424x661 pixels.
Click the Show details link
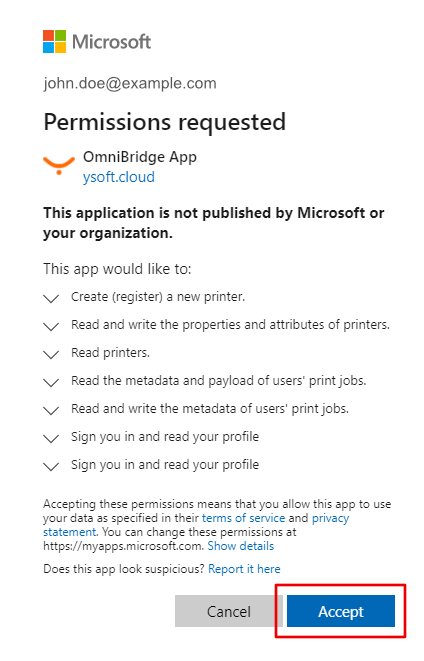[241, 546]
